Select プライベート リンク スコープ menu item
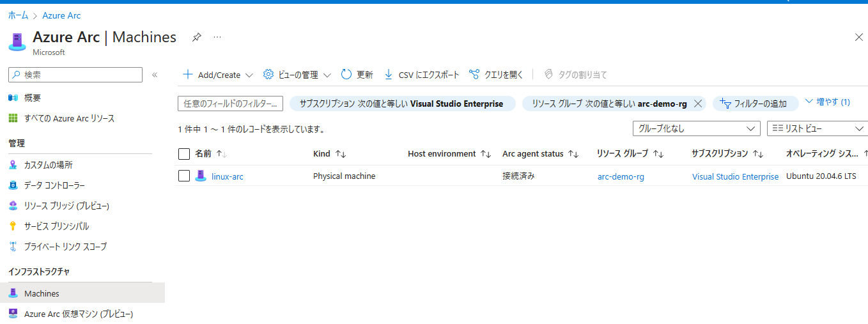The width and height of the screenshot is (868, 324). coord(65,246)
